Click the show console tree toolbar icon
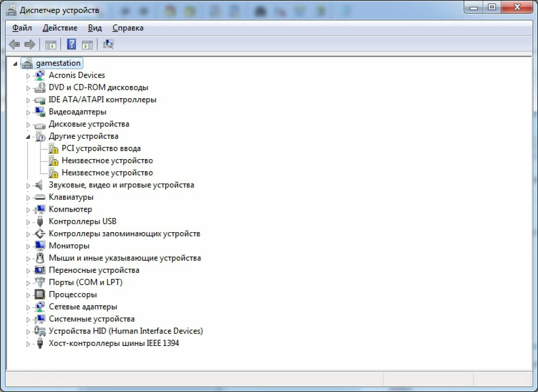The width and height of the screenshot is (538, 392). click(51, 45)
